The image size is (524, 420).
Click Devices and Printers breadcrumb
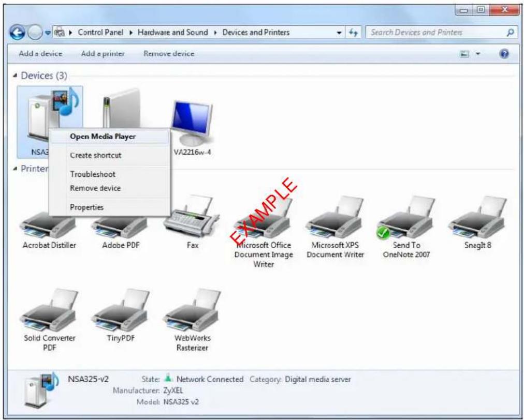[x=256, y=33]
